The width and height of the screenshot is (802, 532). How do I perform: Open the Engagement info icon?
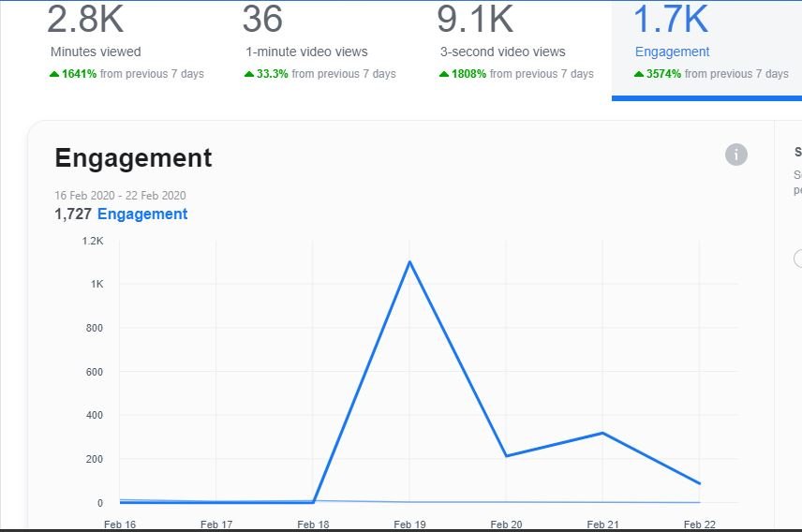(736, 155)
